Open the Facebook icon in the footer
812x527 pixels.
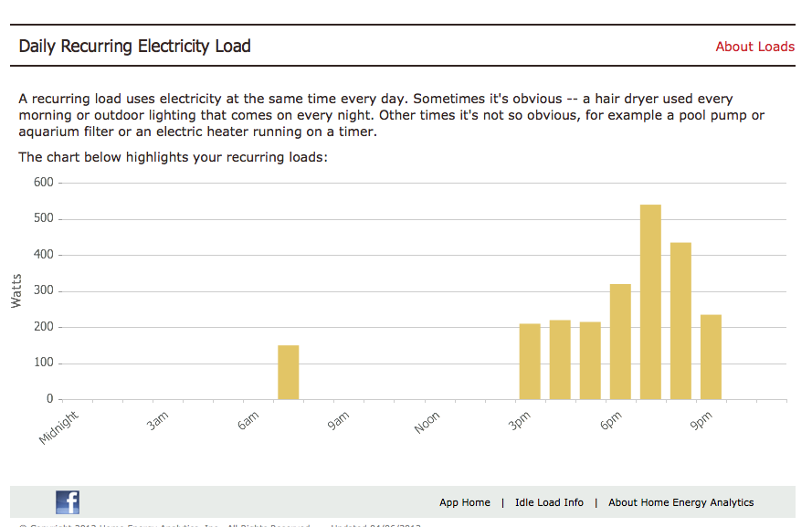tap(68, 502)
